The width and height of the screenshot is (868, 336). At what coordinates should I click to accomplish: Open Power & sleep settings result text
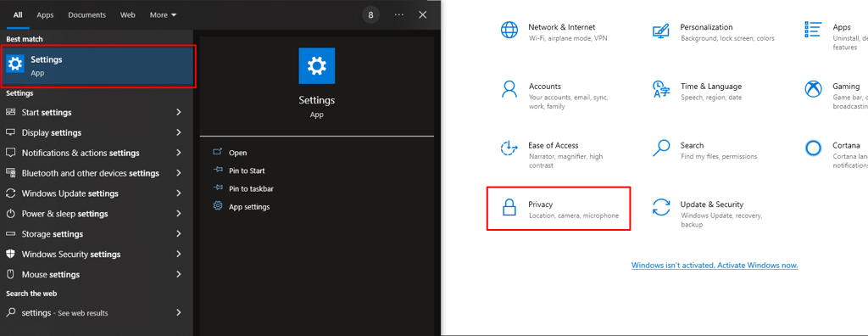[x=64, y=214]
